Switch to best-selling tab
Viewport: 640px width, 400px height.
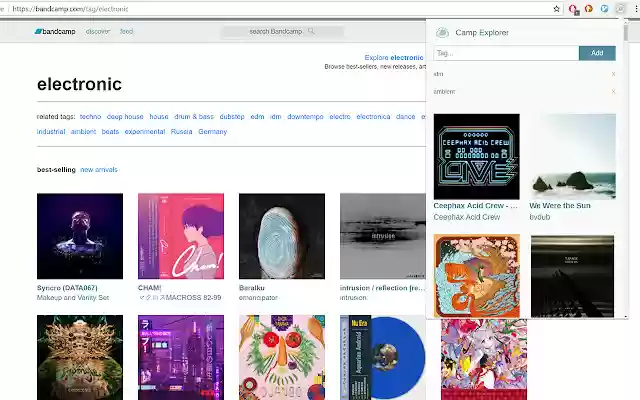[56, 169]
